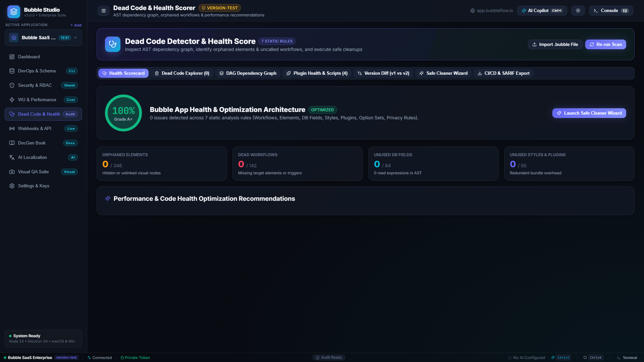The height and width of the screenshot is (362, 644).
Task: Click the theme toggle sun icon
Action: point(578,11)
